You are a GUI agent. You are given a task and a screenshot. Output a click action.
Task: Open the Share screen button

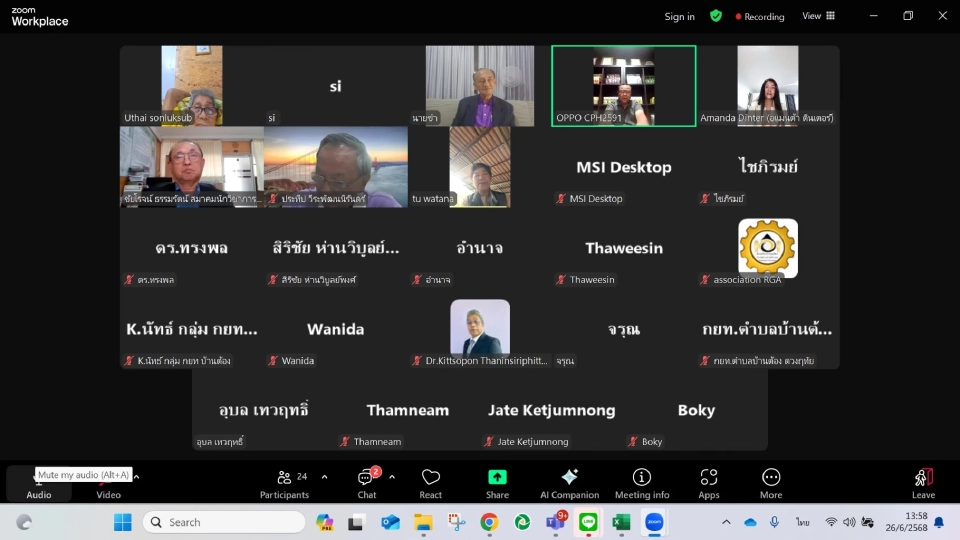[x=497, y=482]
